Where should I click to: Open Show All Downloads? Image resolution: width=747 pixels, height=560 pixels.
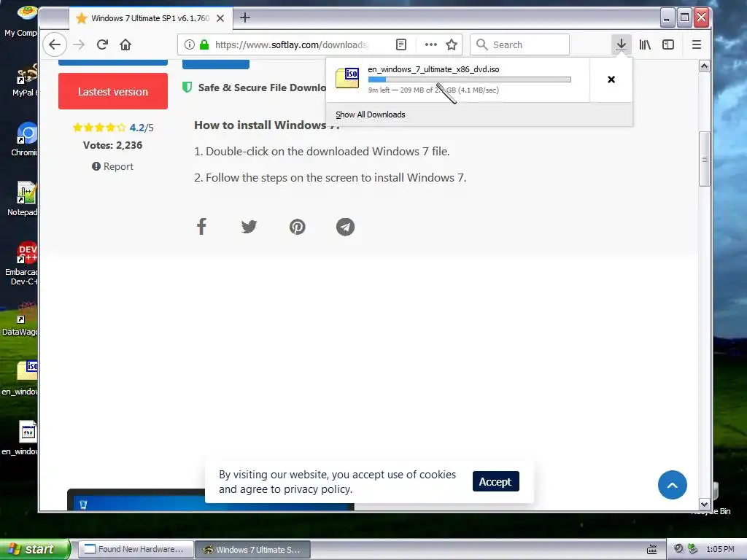[x=370, y=114]
